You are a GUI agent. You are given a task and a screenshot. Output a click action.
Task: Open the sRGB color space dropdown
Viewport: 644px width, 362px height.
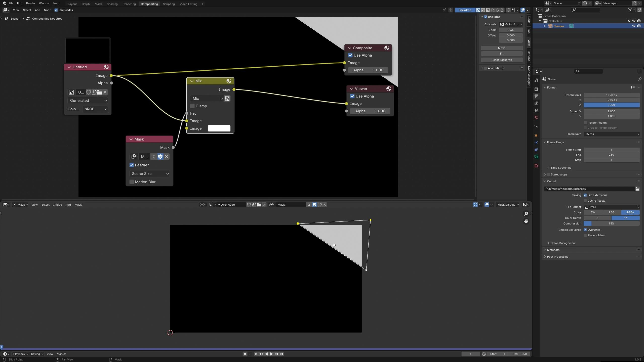point(95,109)
